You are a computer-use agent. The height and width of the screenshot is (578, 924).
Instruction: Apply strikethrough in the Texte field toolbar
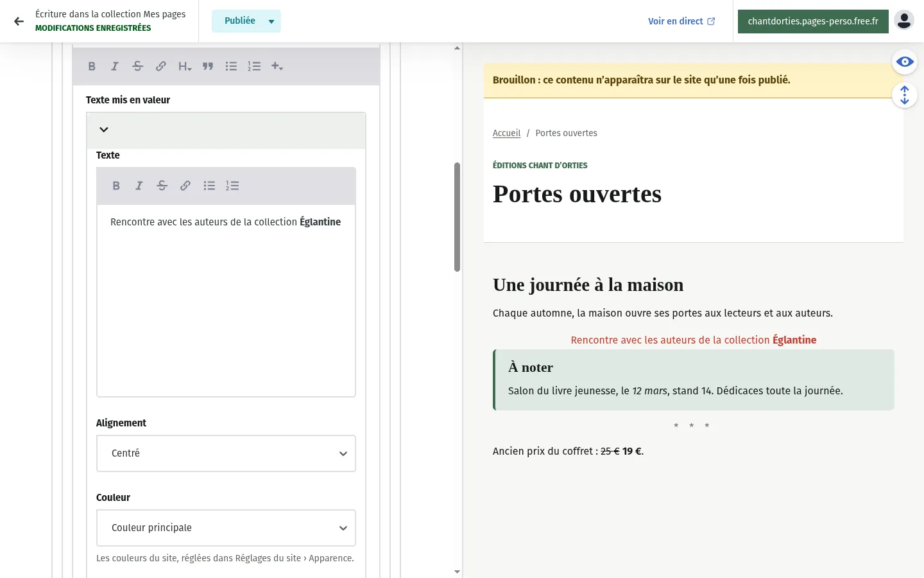coord(162,186)
